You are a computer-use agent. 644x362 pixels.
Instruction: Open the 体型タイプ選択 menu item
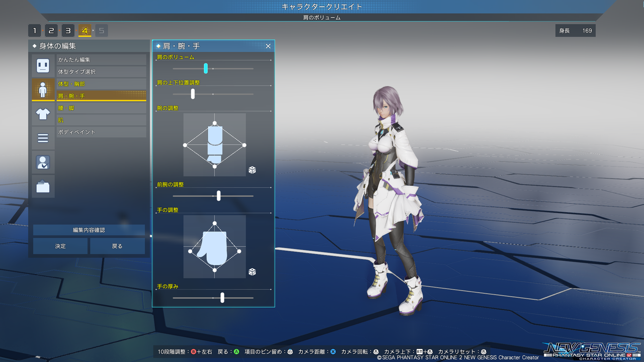[101, 72]
